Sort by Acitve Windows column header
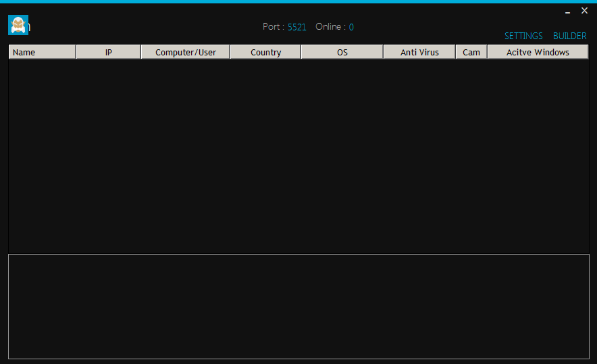 pos(538,52)
